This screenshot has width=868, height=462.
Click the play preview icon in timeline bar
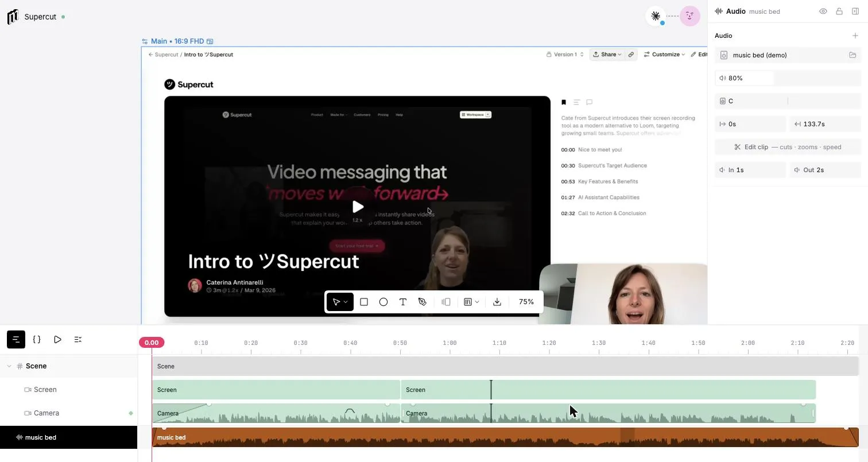pos(57,340)
